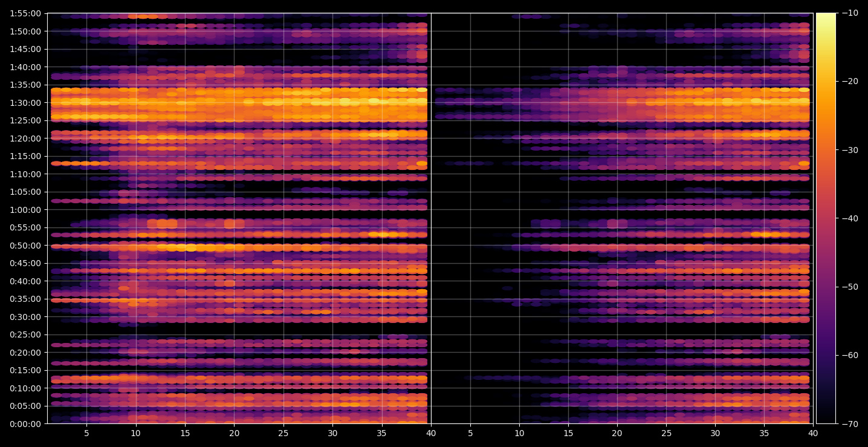Click x-axis tick 10 of right spectrogram
This screenshot has width=868, height=447.
(x=519, y=434)
